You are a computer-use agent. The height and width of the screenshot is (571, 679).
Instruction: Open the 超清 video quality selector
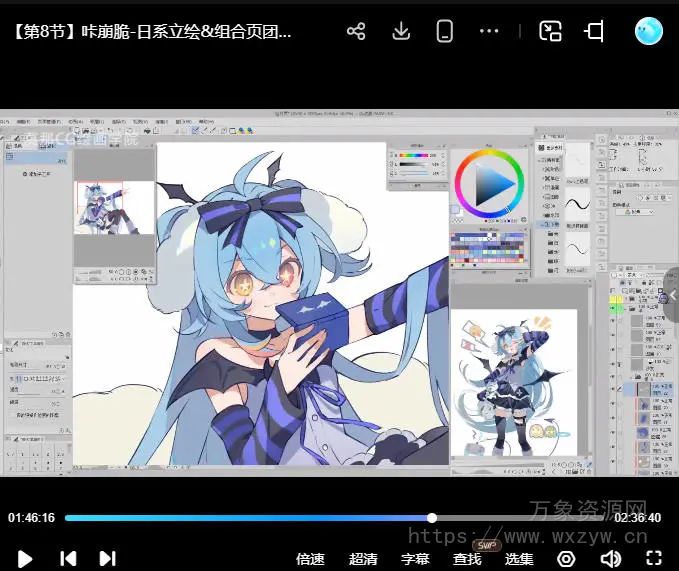click(363, 559)
